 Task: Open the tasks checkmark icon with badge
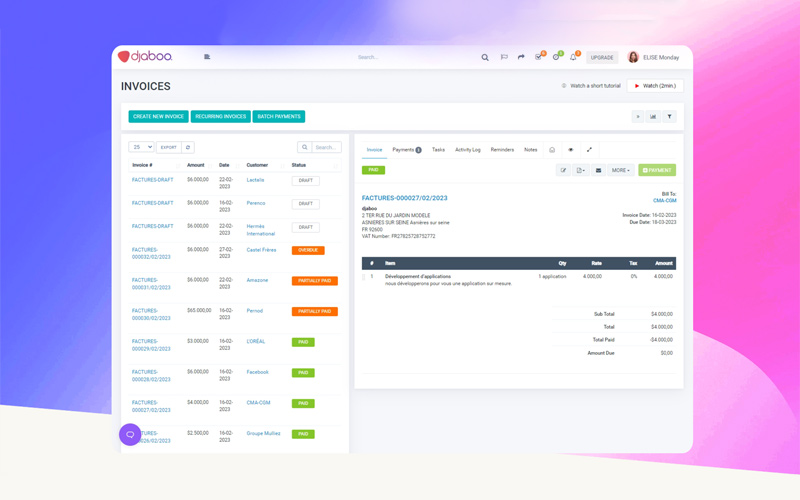[x=539, y=57]
